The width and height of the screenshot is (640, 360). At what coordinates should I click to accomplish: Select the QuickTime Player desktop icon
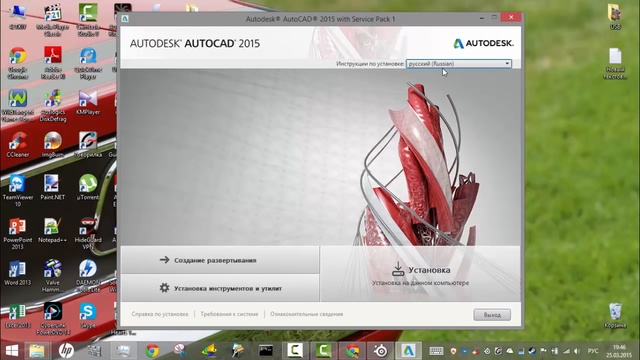click(x=88, y=62)
